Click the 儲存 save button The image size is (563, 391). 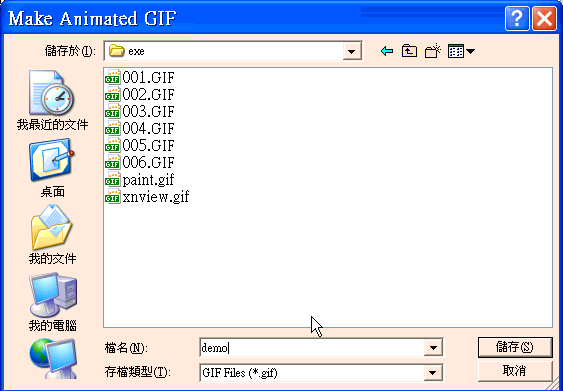tap(515, 347)
